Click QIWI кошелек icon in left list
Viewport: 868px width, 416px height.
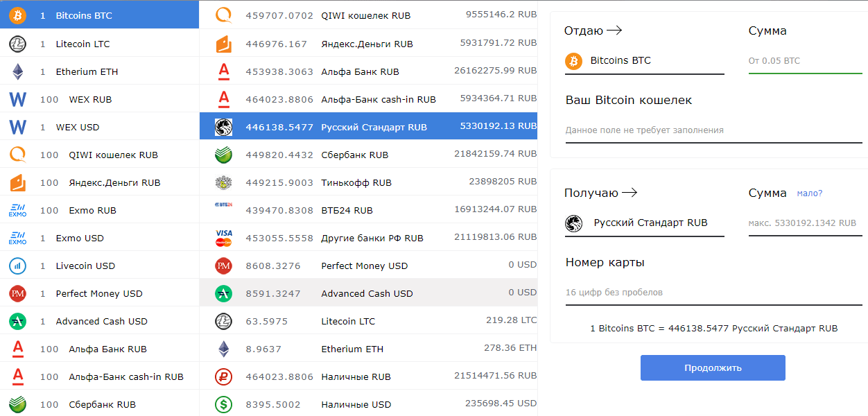[17, 155]
